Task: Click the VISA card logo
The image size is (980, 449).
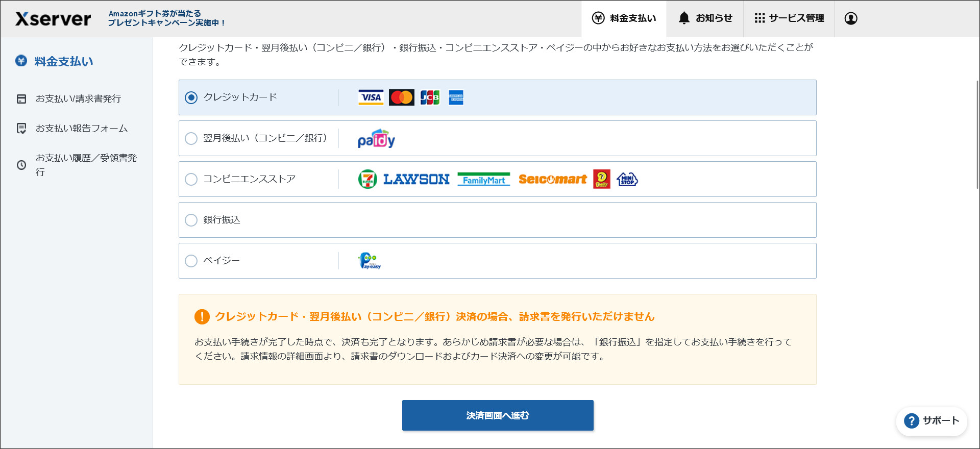Action: (x=371, y=97)
